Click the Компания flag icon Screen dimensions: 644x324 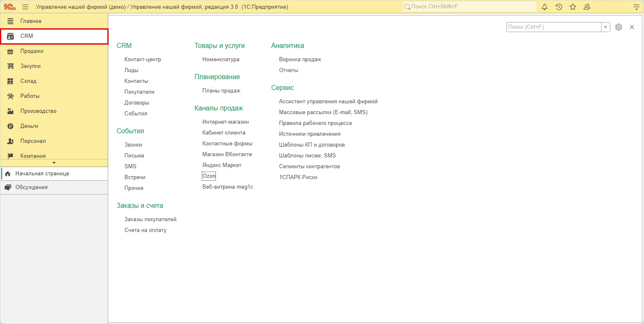click(11, 156)
